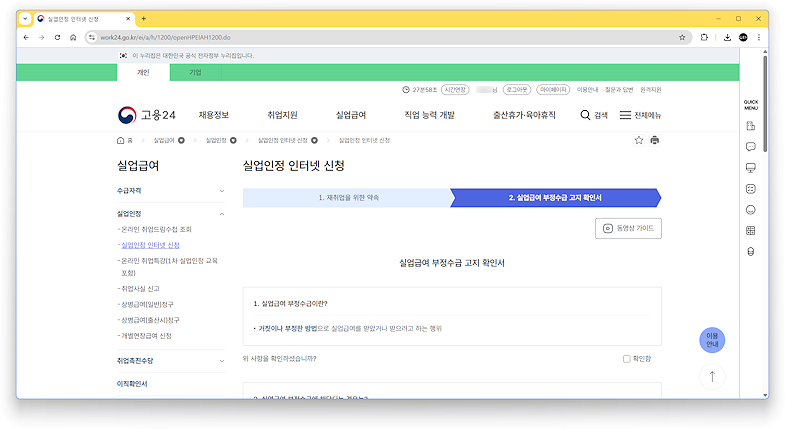Open breadcrumb dropdown next to 실업급여
785x429 pixels.
(181, 141)
